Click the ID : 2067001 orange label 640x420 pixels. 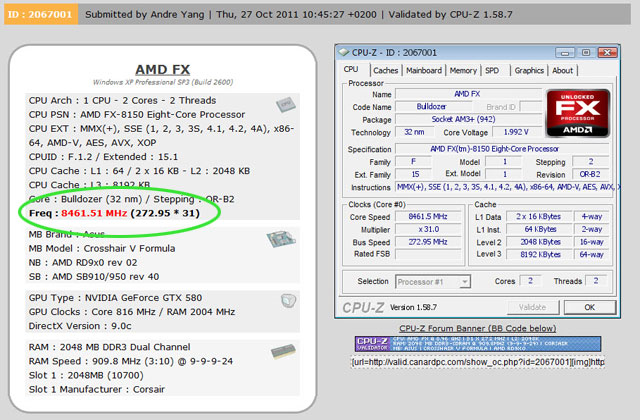[x=41, y=14]
